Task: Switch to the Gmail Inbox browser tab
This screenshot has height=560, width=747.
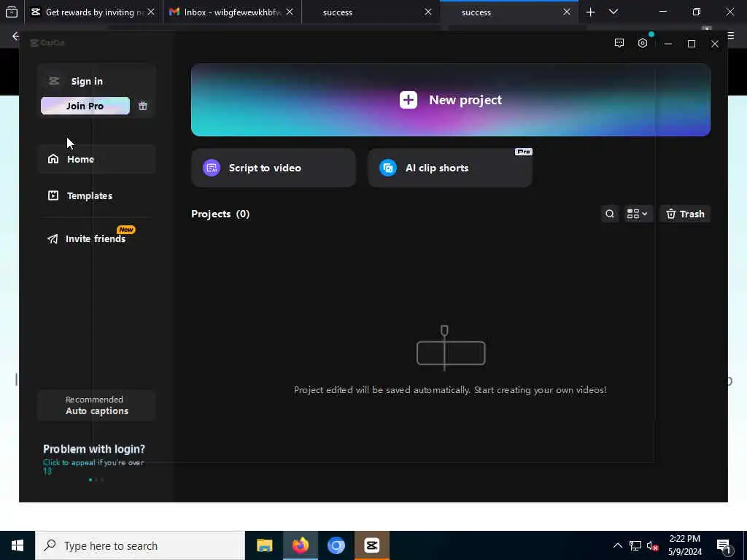Action: (232, 12)
